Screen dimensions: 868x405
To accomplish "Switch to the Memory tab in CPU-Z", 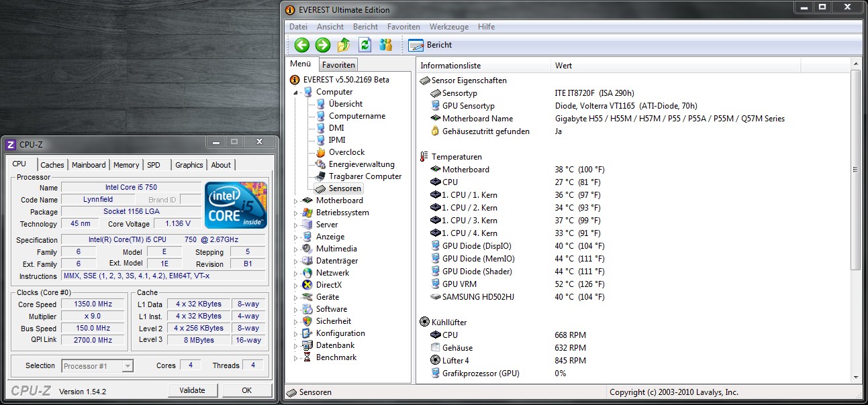I will click(x=126, y=165).
